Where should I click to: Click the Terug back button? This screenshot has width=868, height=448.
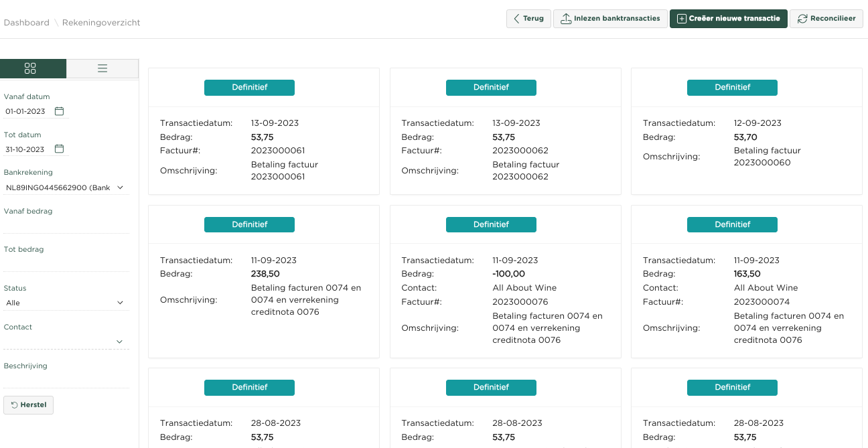(x=528, y=19)
